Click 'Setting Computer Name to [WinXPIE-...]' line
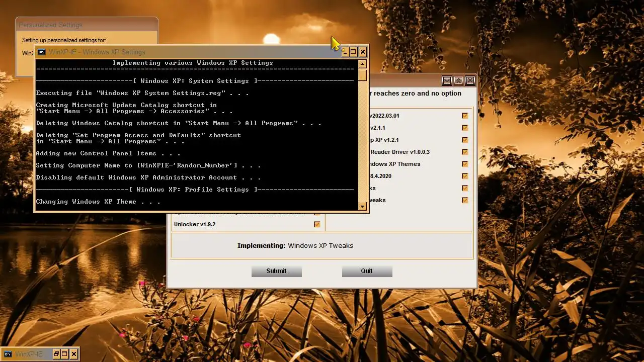 pyautogui.click(x=148, y=165)
